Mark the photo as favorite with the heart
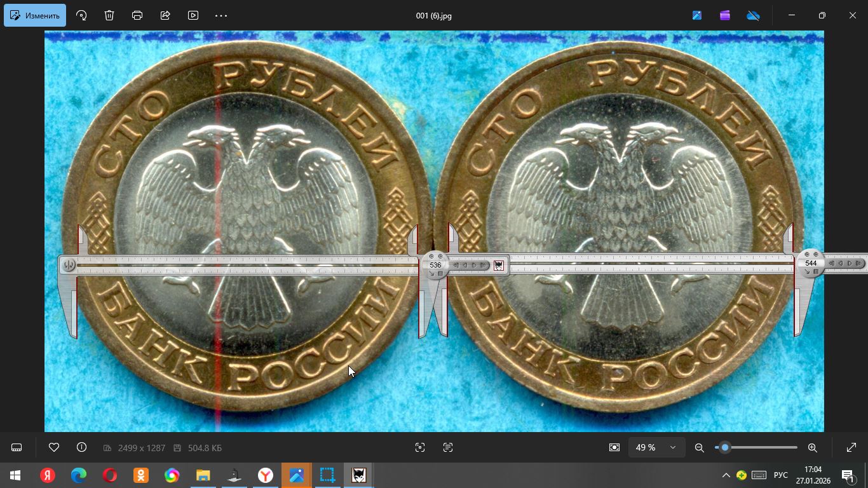Viewport: 868px width, 488px height. [54, 447]
